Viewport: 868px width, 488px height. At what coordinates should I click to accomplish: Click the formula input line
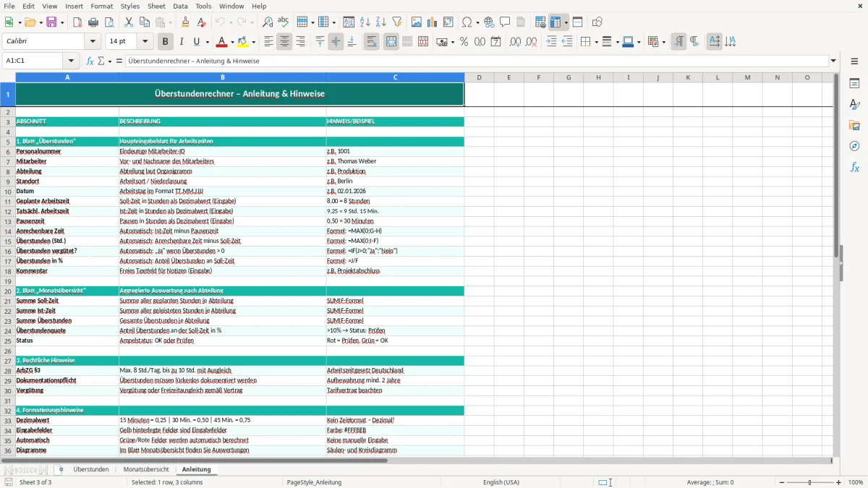(477, 61)
